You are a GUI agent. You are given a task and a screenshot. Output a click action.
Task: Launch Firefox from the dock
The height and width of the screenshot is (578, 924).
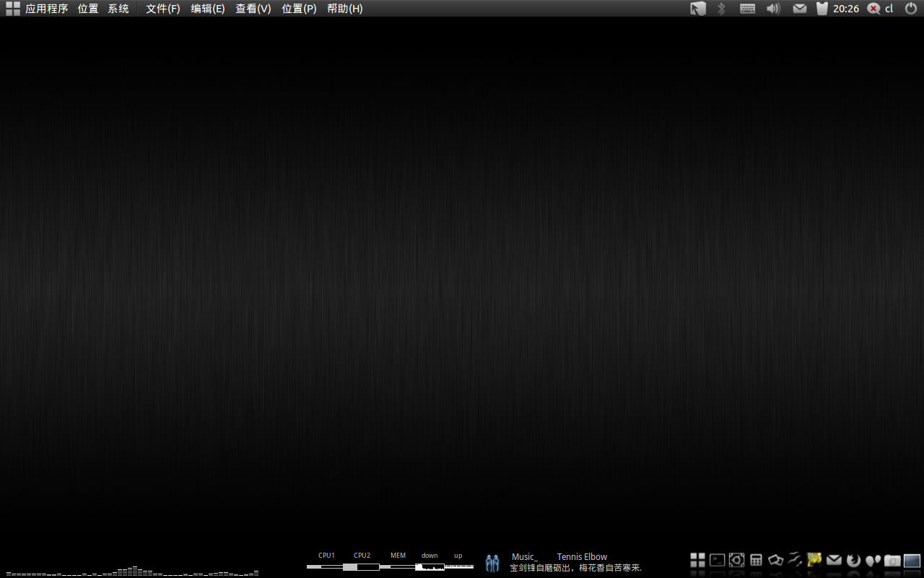pyautogui.click(x=853, y=560)
